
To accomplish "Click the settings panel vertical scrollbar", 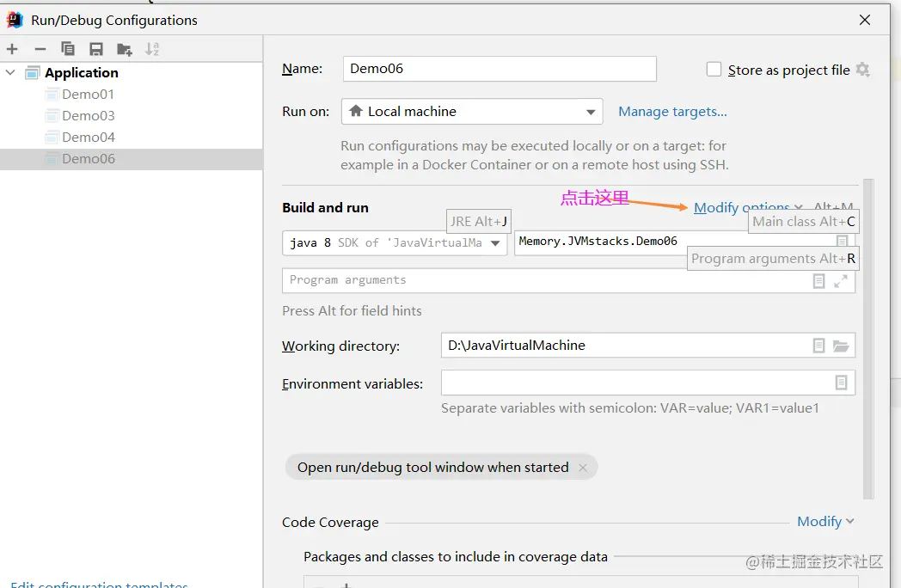I will [868, 339].
